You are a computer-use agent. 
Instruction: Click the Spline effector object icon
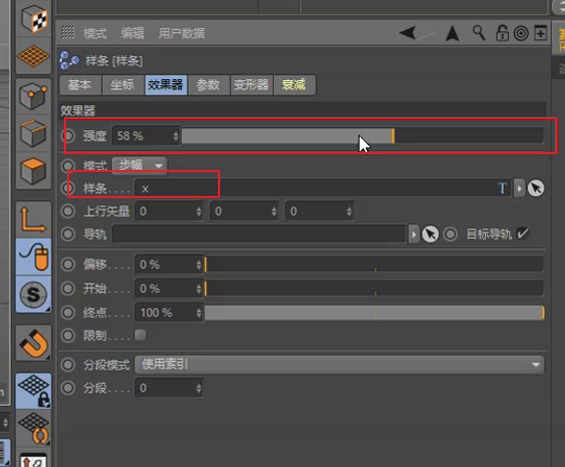tap(70, 60)
